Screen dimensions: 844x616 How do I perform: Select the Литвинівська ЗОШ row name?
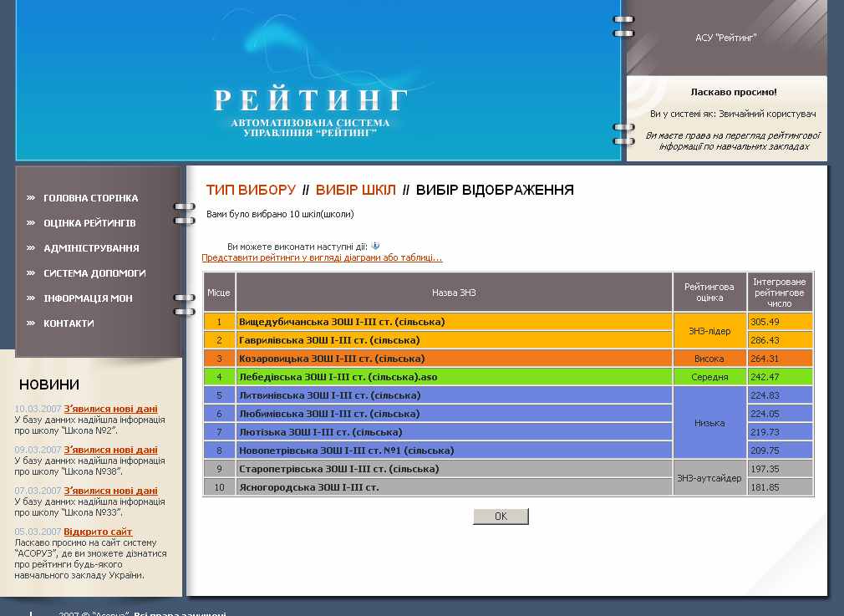(329, 395)
